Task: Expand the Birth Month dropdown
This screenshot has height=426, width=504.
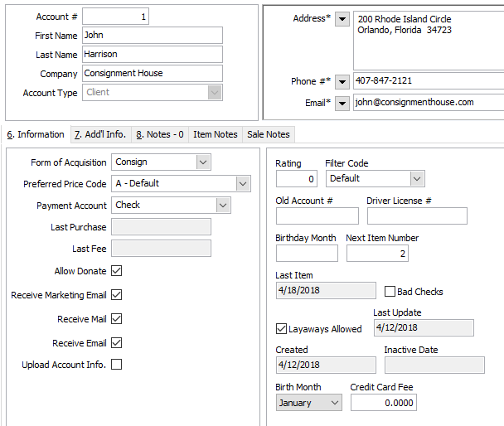Action: (335, 403)
